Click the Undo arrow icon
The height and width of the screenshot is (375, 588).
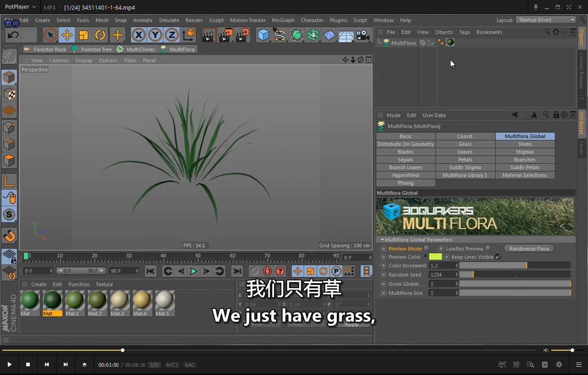click(x=13, y=35)
